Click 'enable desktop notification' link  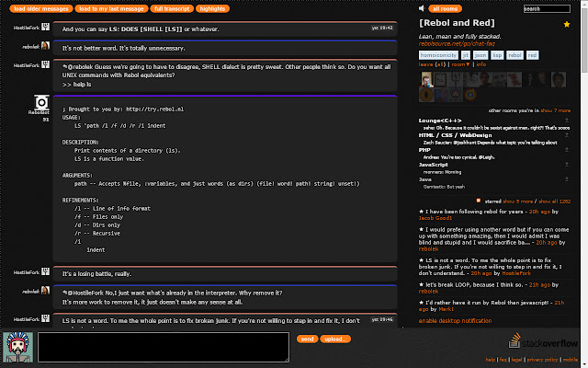pyautogui.click(x=455, y=321)
